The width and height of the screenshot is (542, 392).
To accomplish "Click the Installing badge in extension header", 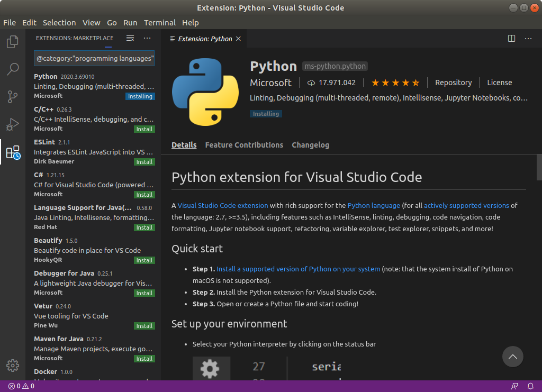I will coord(266,114).
